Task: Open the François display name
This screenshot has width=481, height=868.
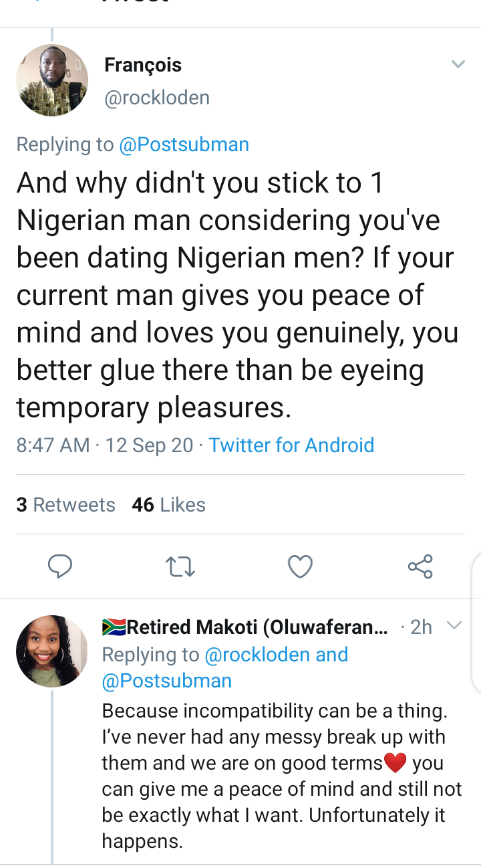Action: coord(143,66)
